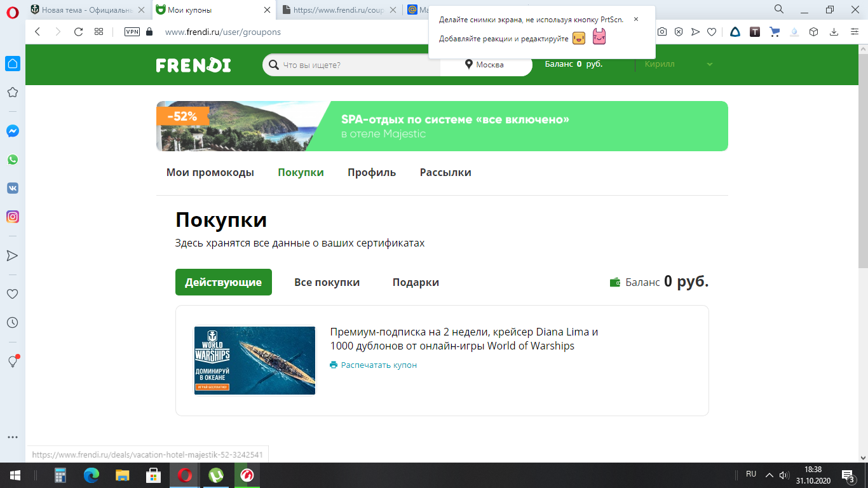Open ad blocker shield icon
Viewport: 868px width, 488px height.
679,32
